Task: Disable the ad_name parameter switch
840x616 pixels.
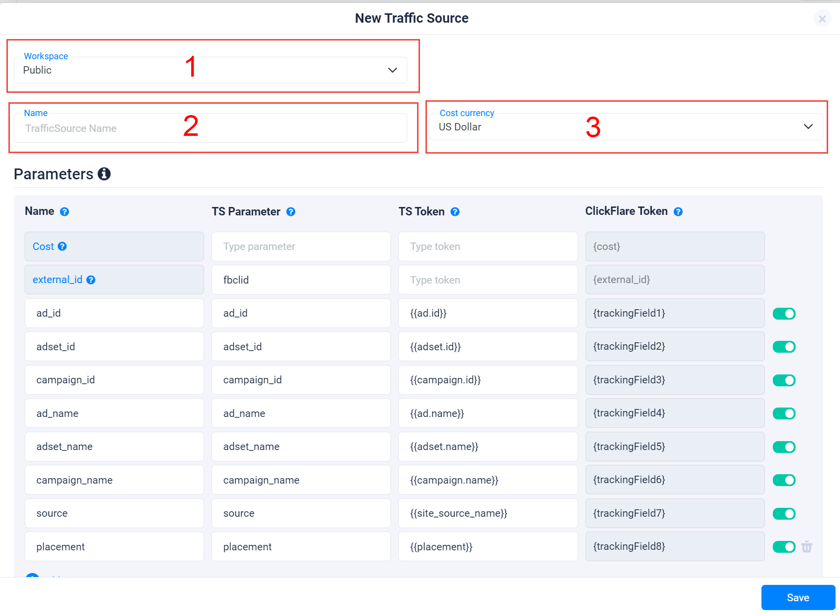Action: [784, 413]
